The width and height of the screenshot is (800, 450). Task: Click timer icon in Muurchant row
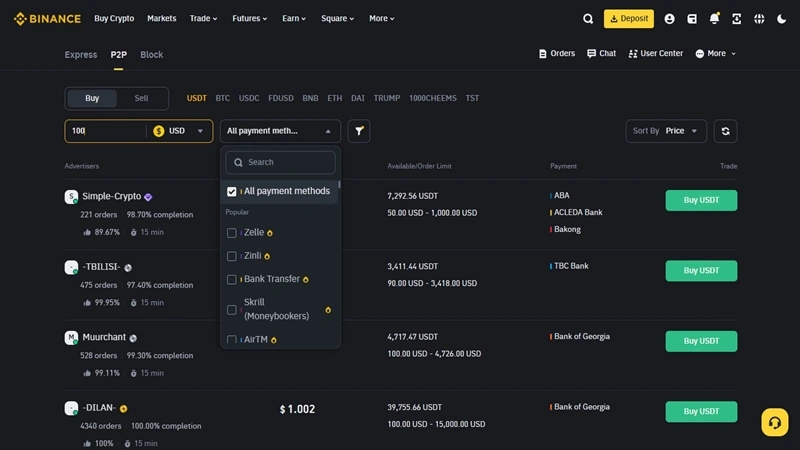[x=134, y=373]
